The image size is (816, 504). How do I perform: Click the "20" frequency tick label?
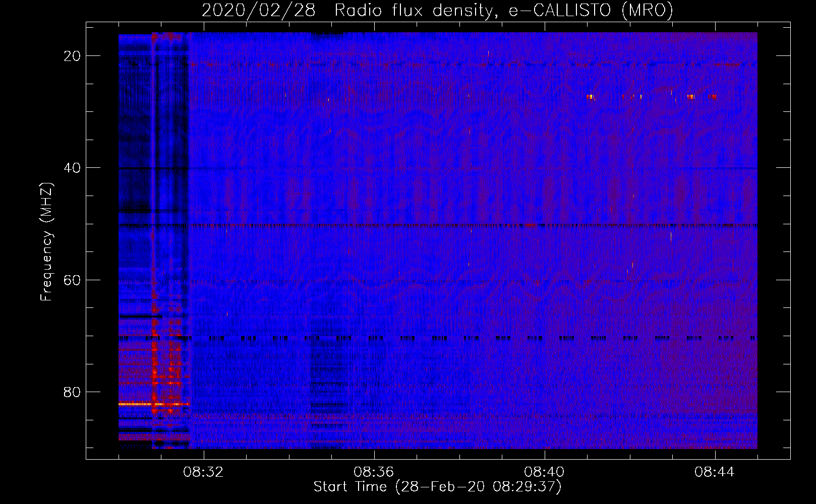(x=72, y=56)
